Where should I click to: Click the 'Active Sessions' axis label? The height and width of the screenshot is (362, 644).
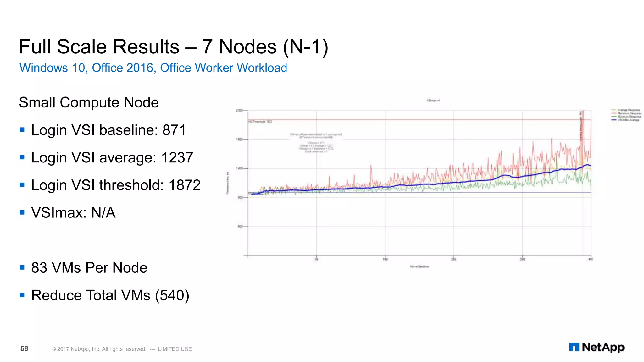click(419, 266)
